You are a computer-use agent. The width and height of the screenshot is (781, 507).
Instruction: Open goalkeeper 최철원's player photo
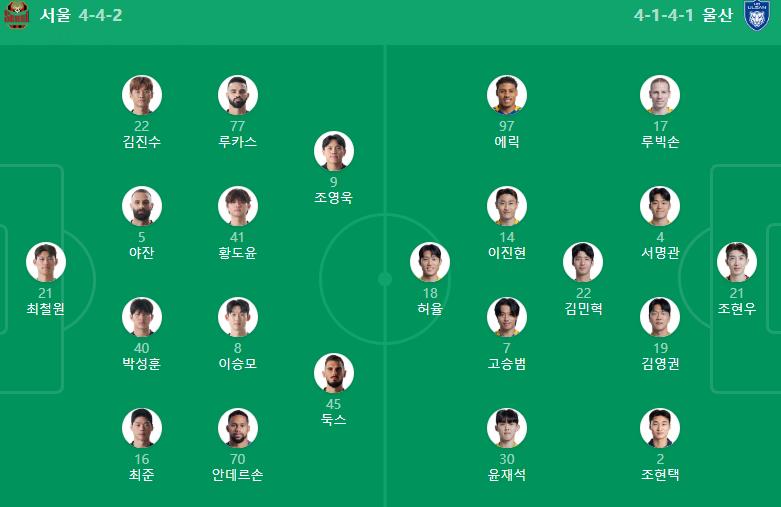point(45,261)
